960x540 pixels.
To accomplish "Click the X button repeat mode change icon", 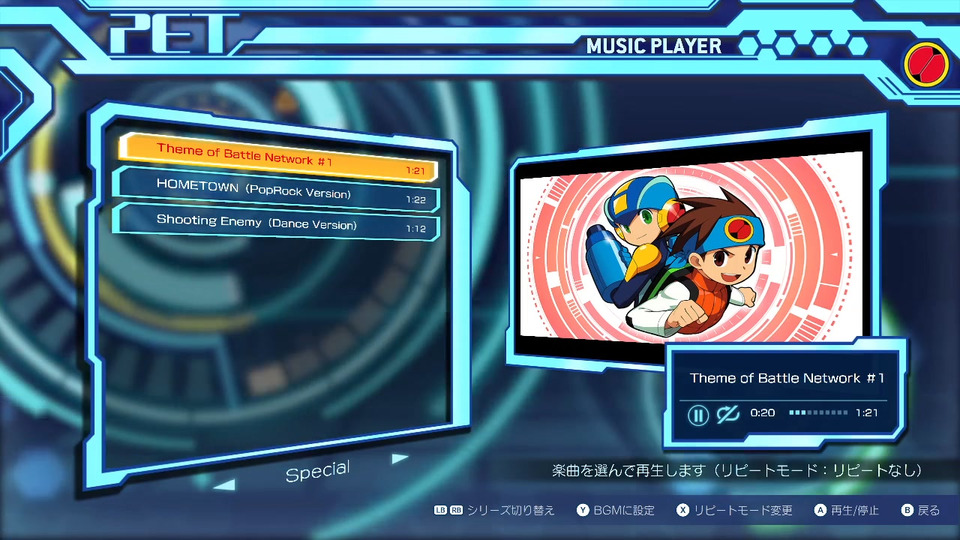I will (x=682, y=510).
